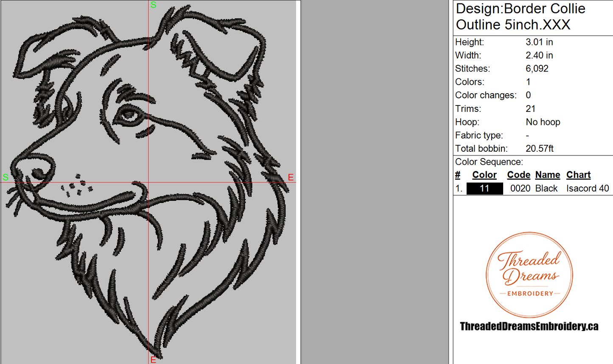
Task: Click the Border Collie embroidery design preview
Action: point(148,182)
